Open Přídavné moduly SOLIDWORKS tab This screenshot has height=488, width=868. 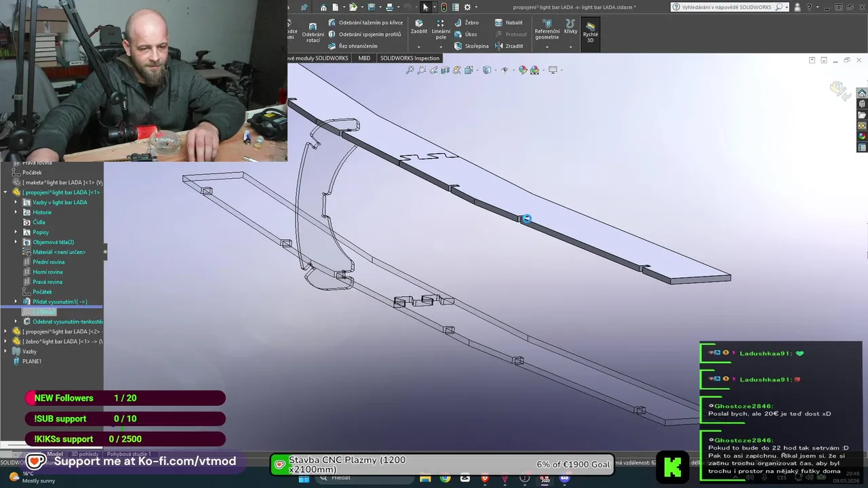click(319, 58)
